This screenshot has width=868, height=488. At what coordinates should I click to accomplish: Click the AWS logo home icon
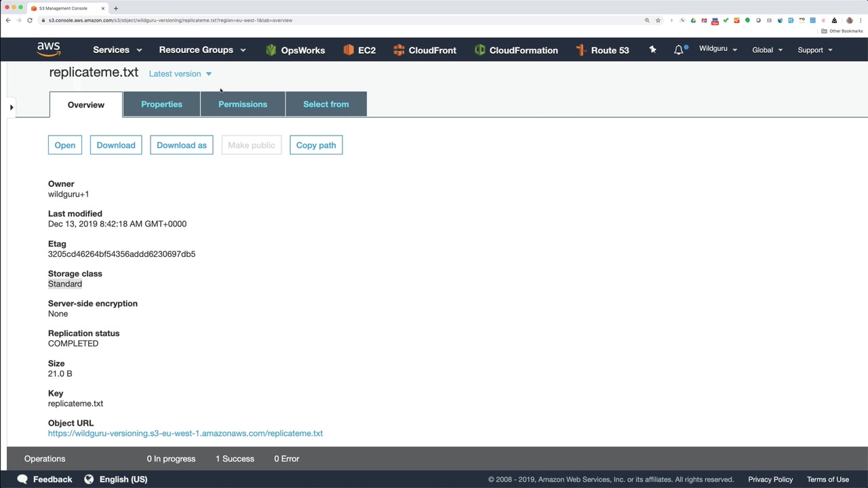point(49,49)
